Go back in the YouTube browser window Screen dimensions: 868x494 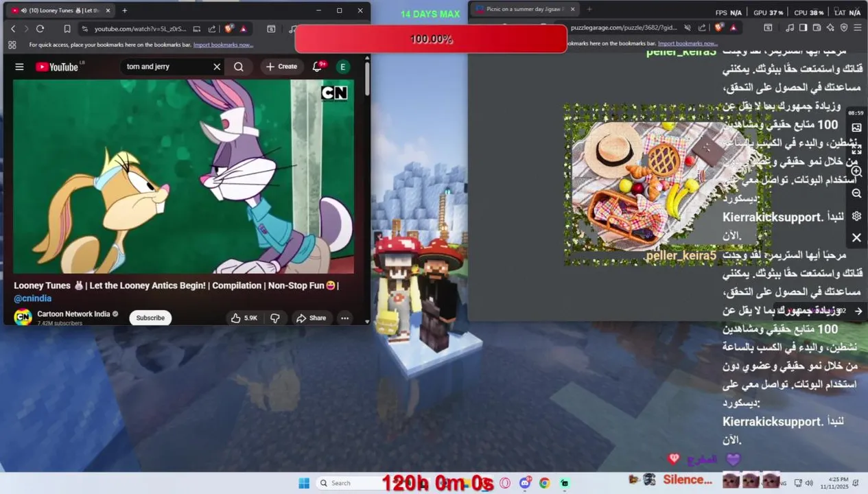[x=13, y=29]
